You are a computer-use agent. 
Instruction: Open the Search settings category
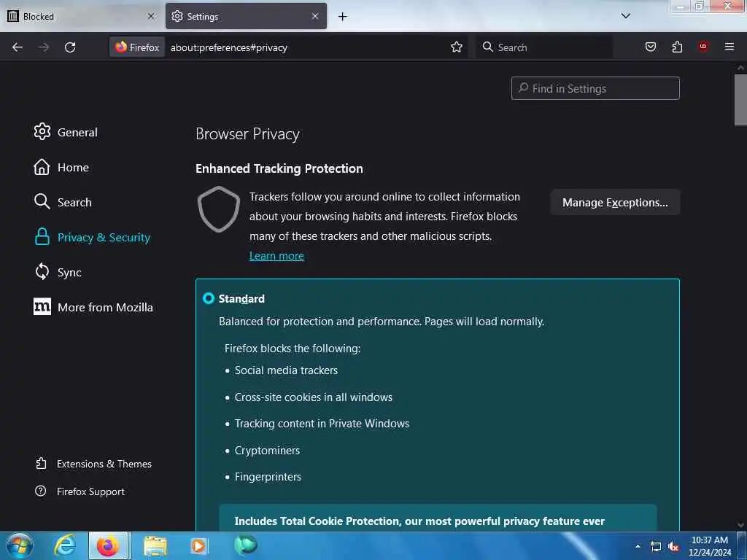(63, 202)
